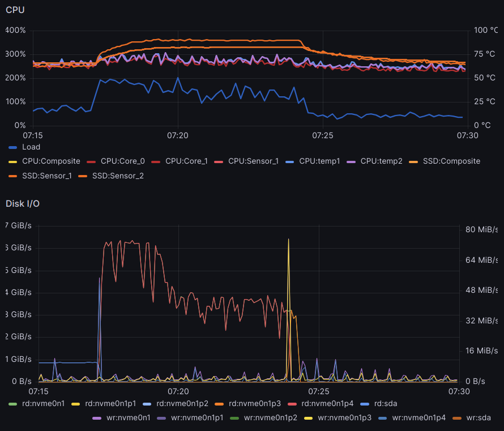Open the CPU panel title menu
Image resolution: width=504 pixels, height=431 pixels.
click(15, 10)
